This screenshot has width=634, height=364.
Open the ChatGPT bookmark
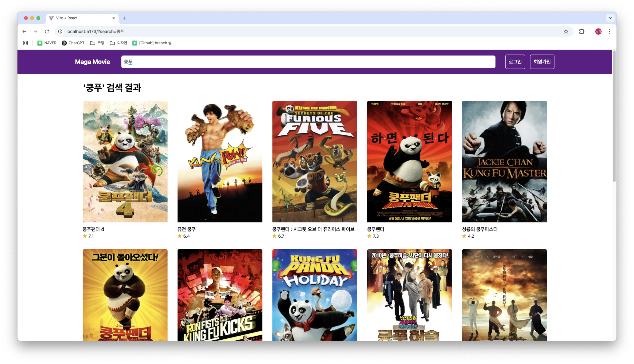(73, 43)
